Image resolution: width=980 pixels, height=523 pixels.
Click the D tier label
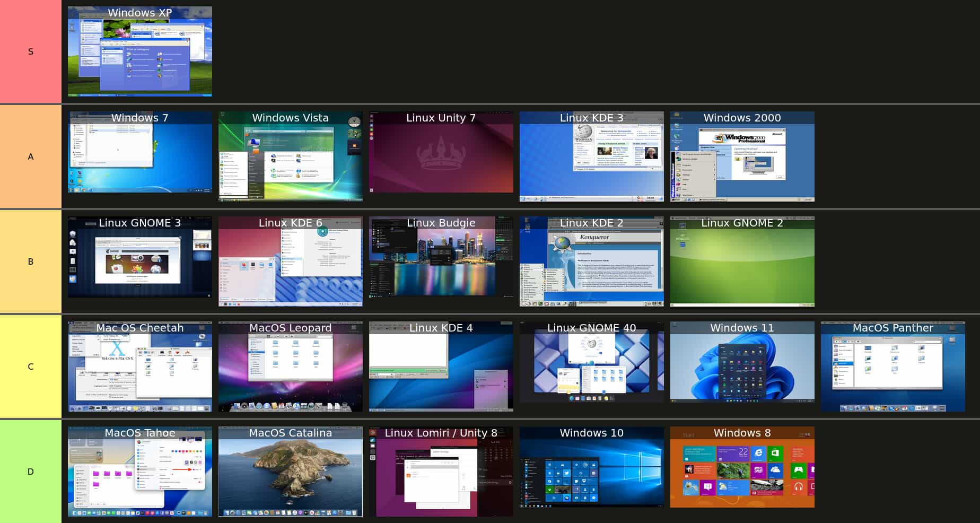click(x=31, y=472)
